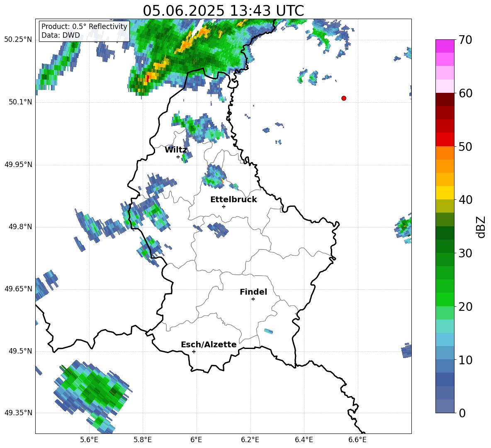
Task: Click the Ettelbruck city label
Action: [x=233, y=200]
